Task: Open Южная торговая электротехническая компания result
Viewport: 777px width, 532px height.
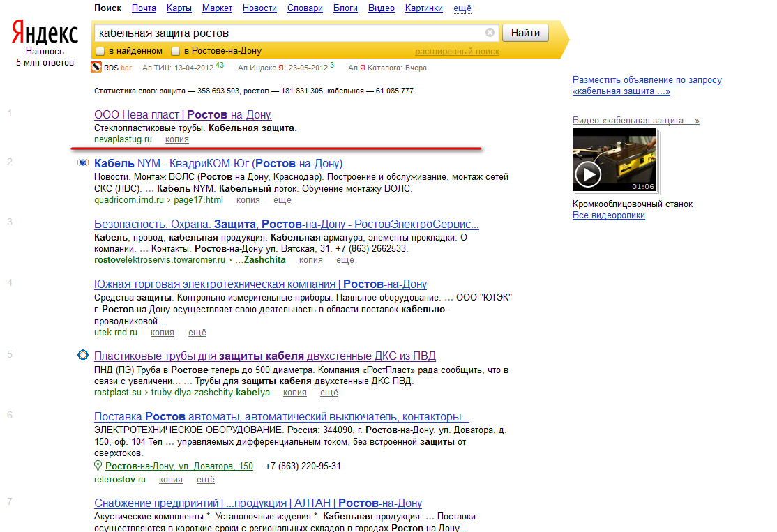Action: [260, 284]
